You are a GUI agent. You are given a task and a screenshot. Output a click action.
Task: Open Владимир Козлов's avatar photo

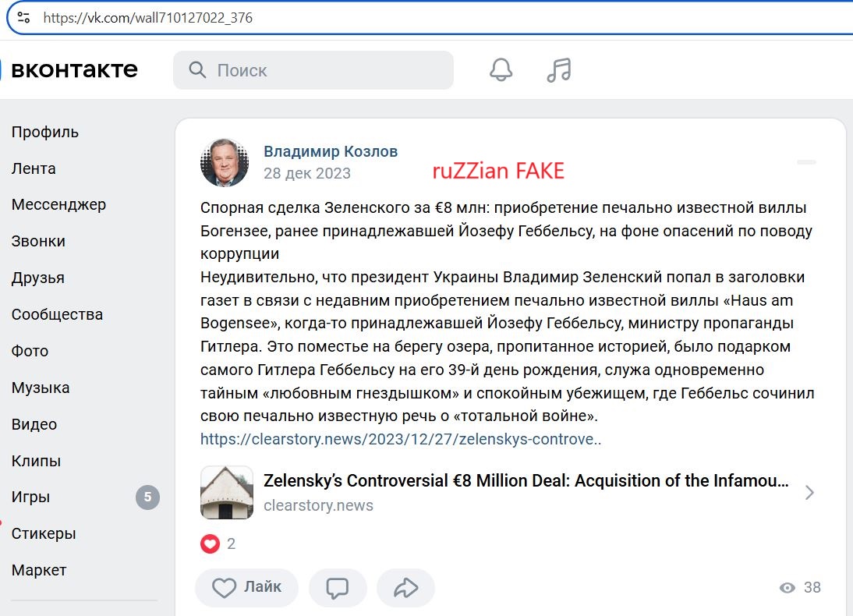coord(225,163)
